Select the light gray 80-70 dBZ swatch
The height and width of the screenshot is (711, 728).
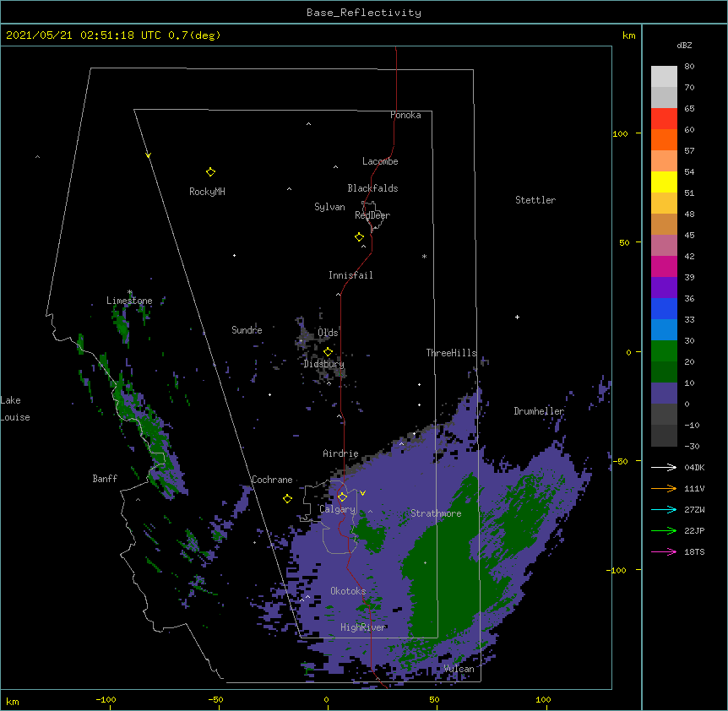664,77
